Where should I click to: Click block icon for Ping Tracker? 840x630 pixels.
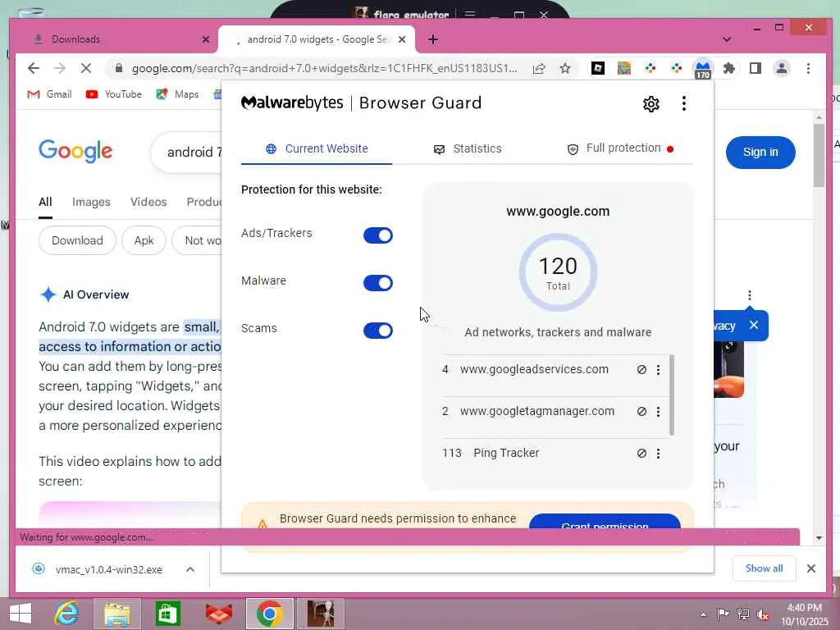click(x=641, y=453)
